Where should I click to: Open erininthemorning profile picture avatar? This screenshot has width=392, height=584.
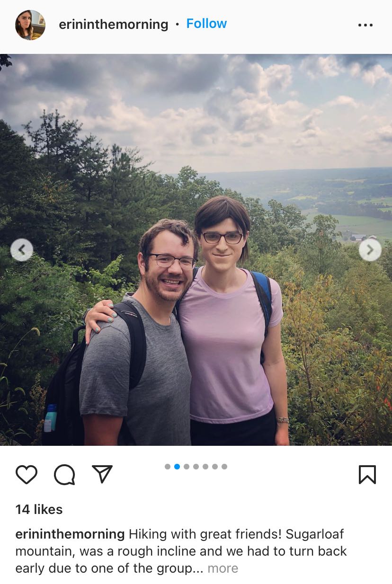[30, 25]
